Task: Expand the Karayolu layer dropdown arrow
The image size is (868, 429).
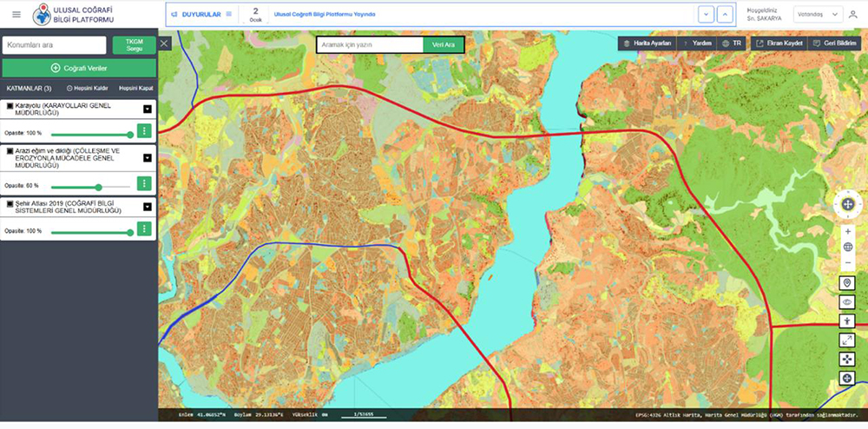Action: click(148, 109)
